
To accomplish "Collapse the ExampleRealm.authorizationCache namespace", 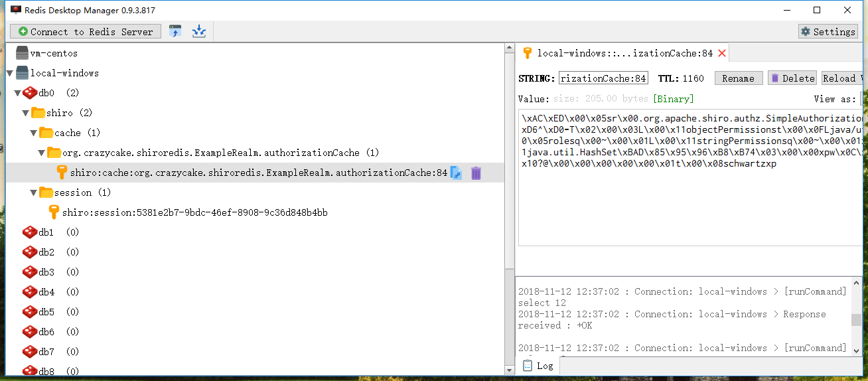I will [41, 153].
